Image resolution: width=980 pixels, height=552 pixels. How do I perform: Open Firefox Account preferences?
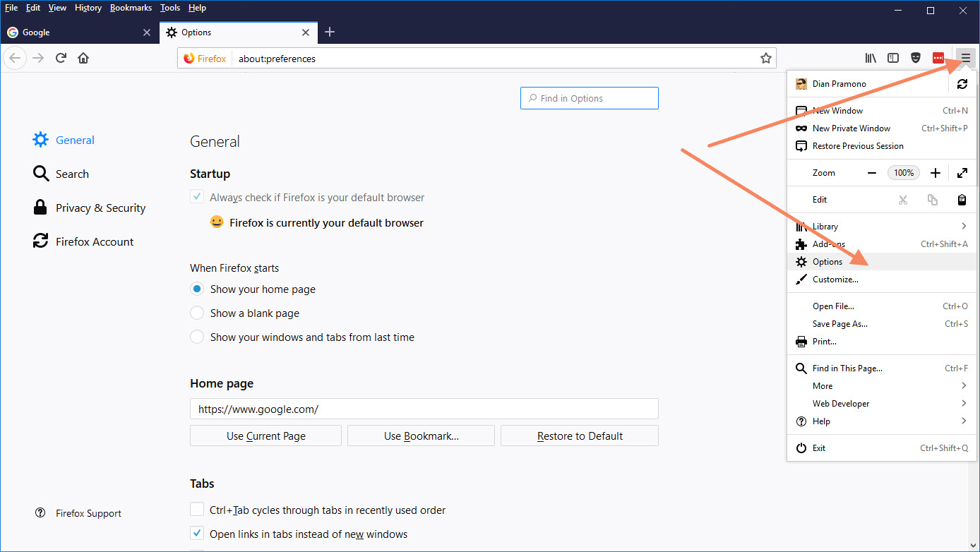[x=83, y=241]
